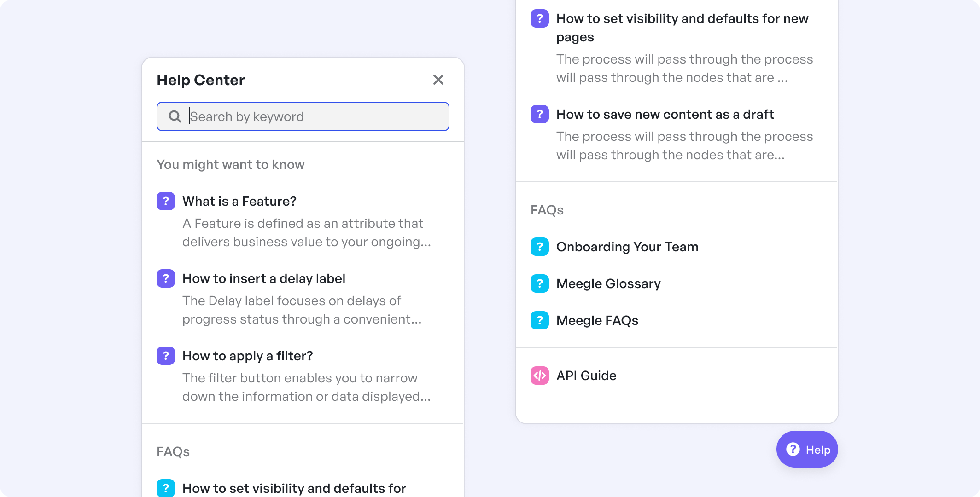Click the pink API Guide code icon
980x497 pixels.
tap(540, 376)
